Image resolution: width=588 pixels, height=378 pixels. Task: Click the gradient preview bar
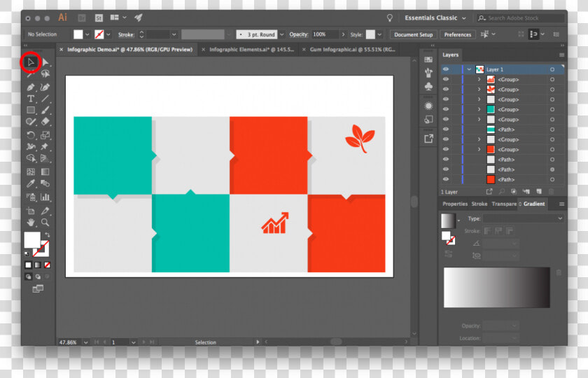(x=496, y=288)
